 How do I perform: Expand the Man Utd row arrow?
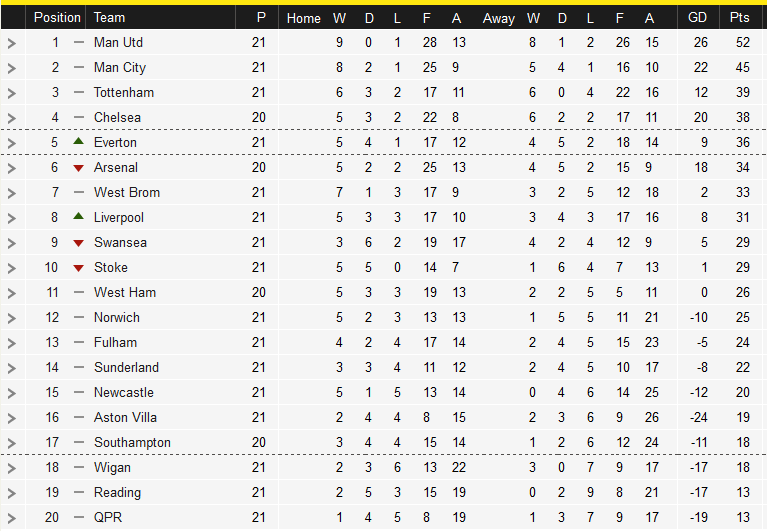pos(12,43)
